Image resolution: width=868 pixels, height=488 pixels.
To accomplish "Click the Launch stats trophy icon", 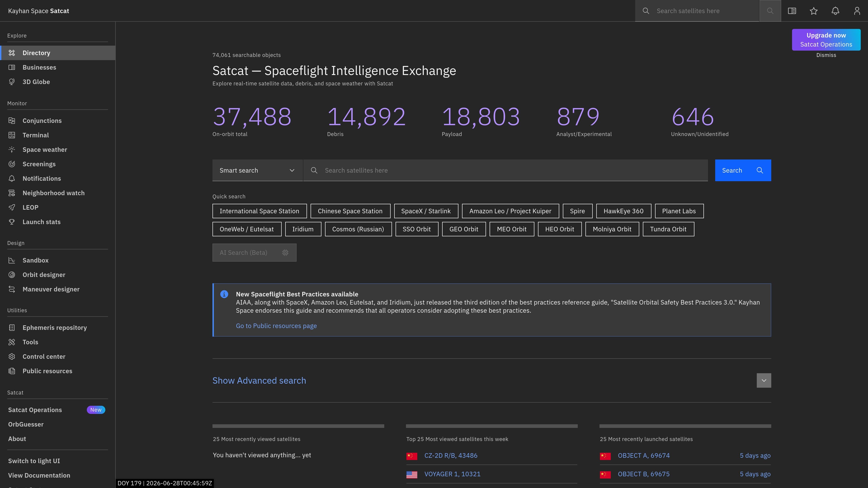I will pyautogui.click(x=12, y=222).
